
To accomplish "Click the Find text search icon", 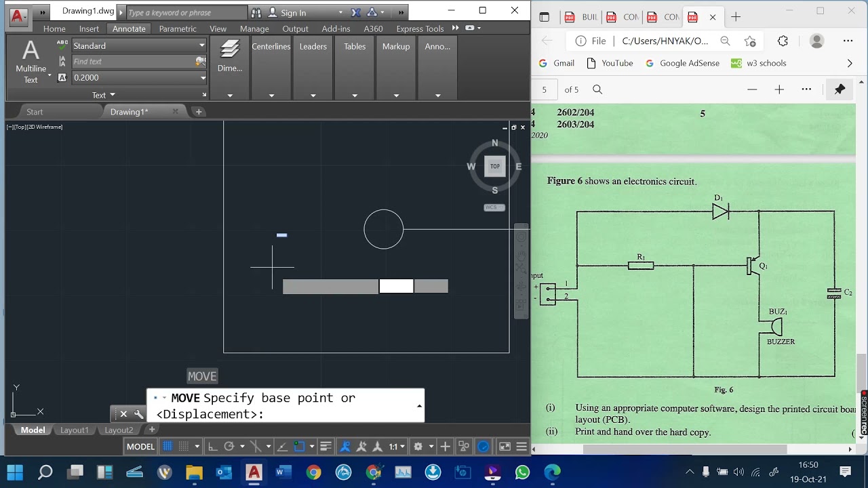I will 200,61.
